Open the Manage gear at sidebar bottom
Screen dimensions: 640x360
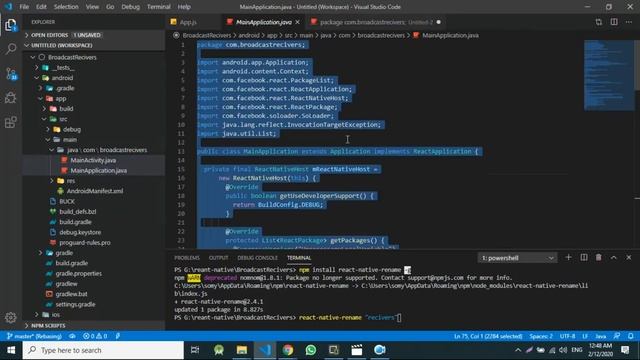11,317
